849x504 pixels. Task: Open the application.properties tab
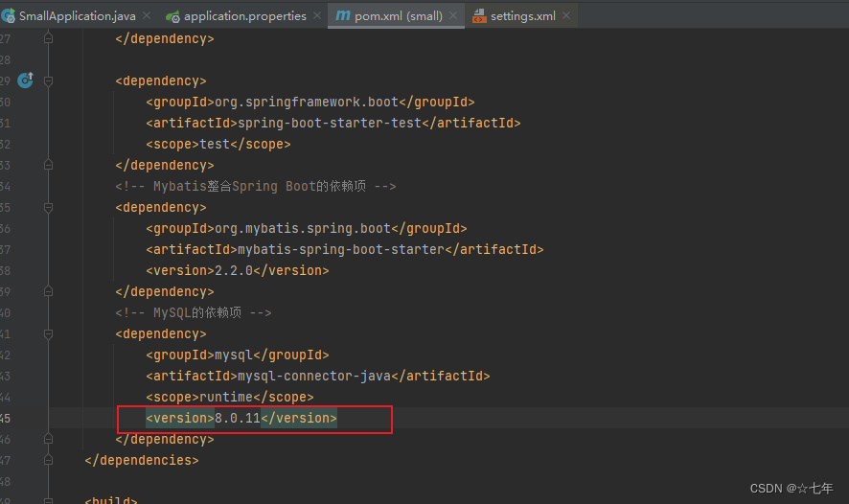(244, 16)
